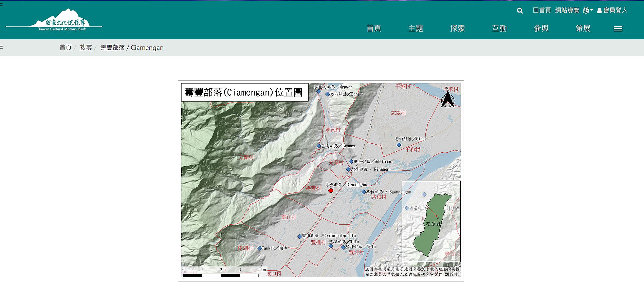Select the 參與 navigation item
644x296 pixels.
click(541, 29)
